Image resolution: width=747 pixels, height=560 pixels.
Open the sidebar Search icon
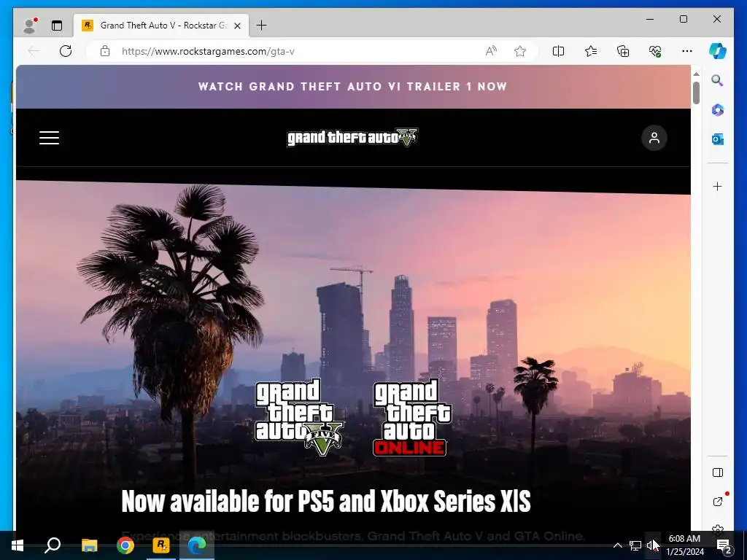[718, 80]
